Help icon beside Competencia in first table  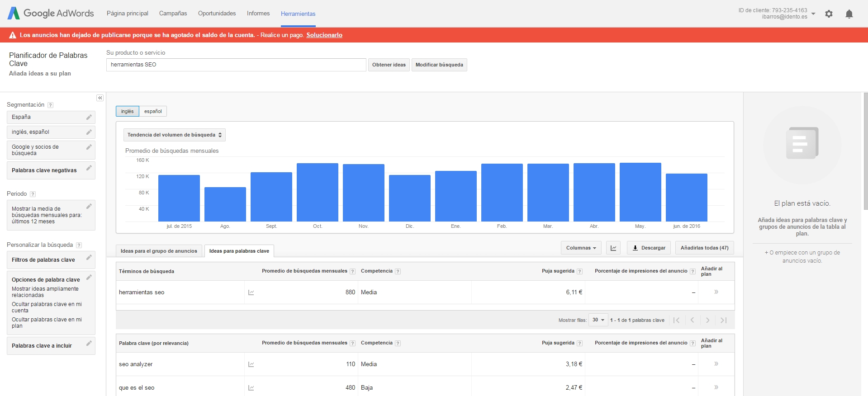tap(398, 271)
